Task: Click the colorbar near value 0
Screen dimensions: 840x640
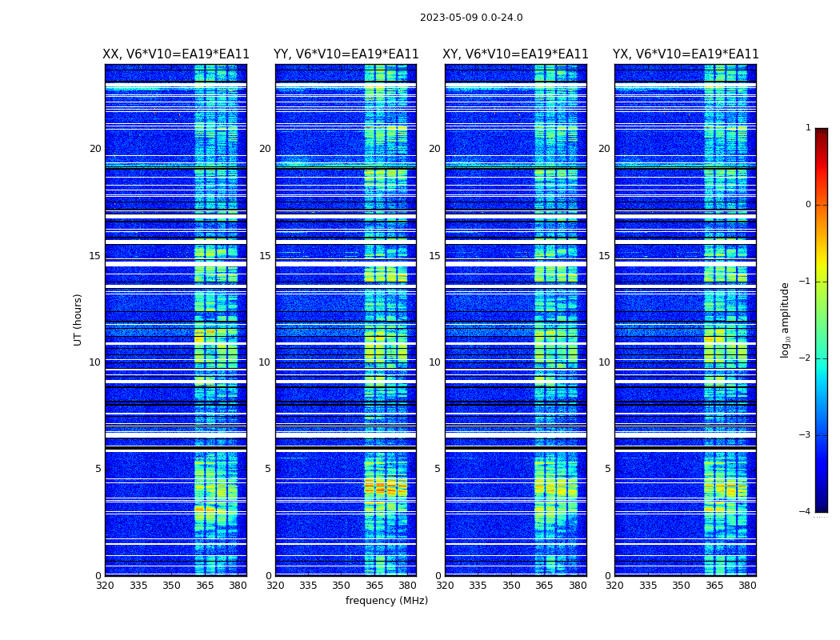Action: [x=822, y=205]
